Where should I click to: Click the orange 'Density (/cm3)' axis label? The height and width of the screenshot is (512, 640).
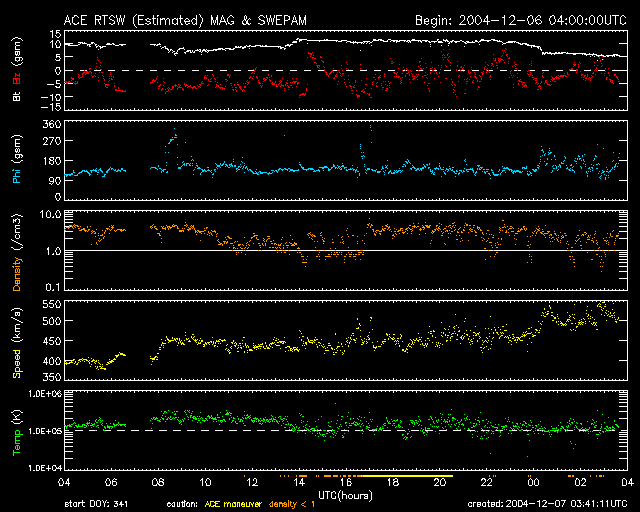(17, 252)
